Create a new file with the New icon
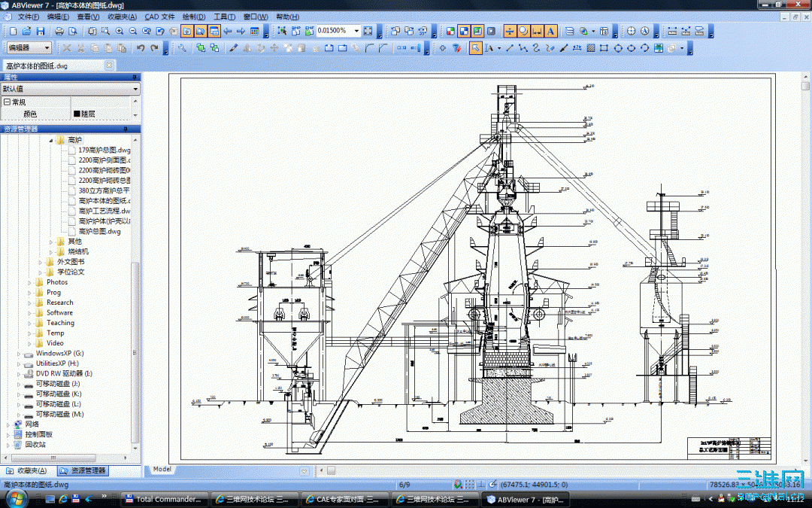812x508 pixels. [x=14, y=31]
